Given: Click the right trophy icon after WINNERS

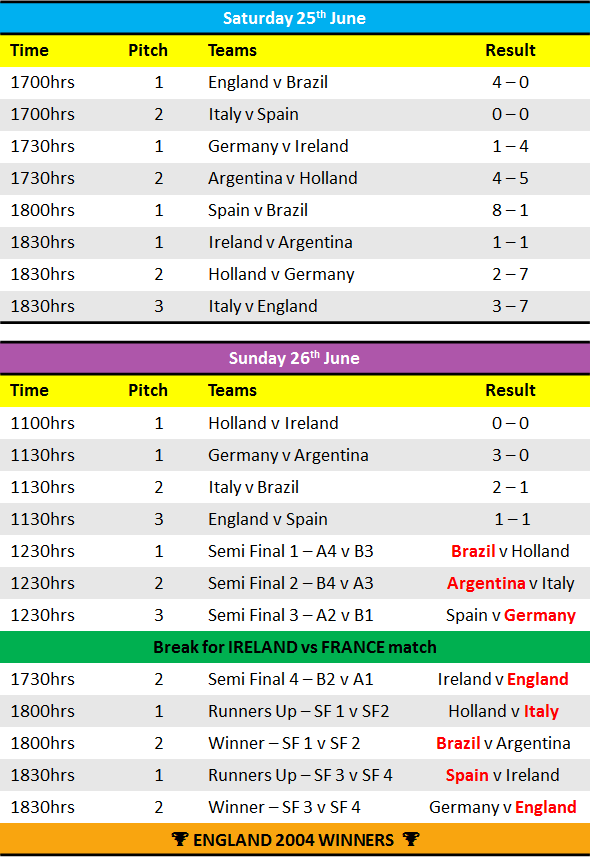Looking at the screenshot, I should click(411, 839).
